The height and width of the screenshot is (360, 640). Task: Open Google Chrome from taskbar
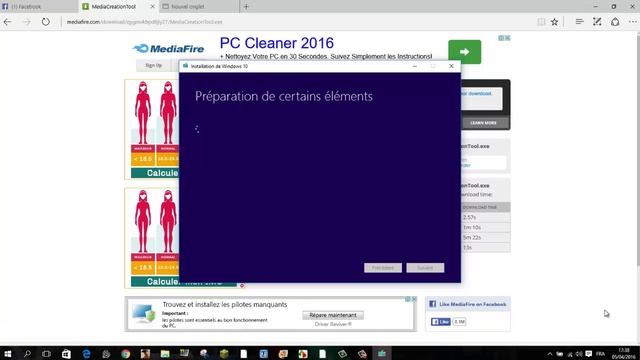125,353
